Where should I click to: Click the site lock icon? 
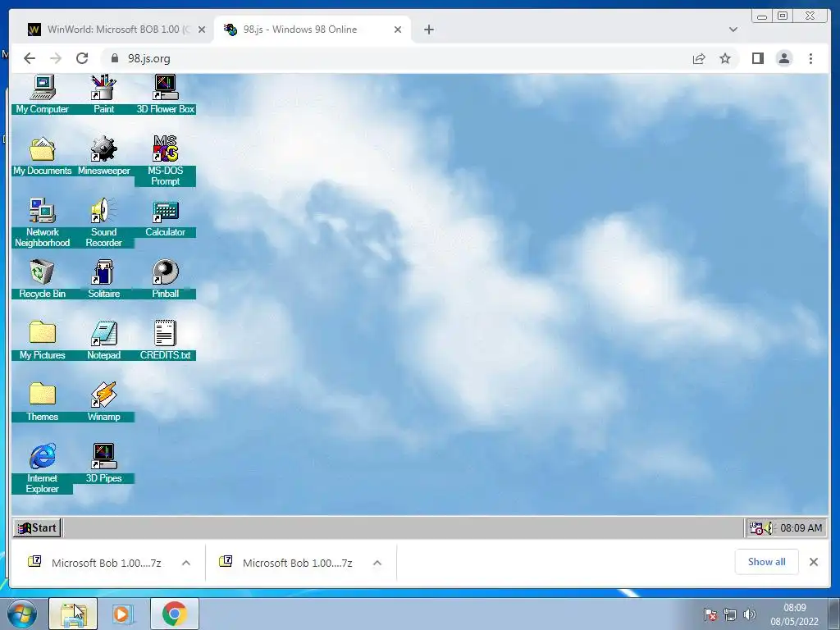114,58
